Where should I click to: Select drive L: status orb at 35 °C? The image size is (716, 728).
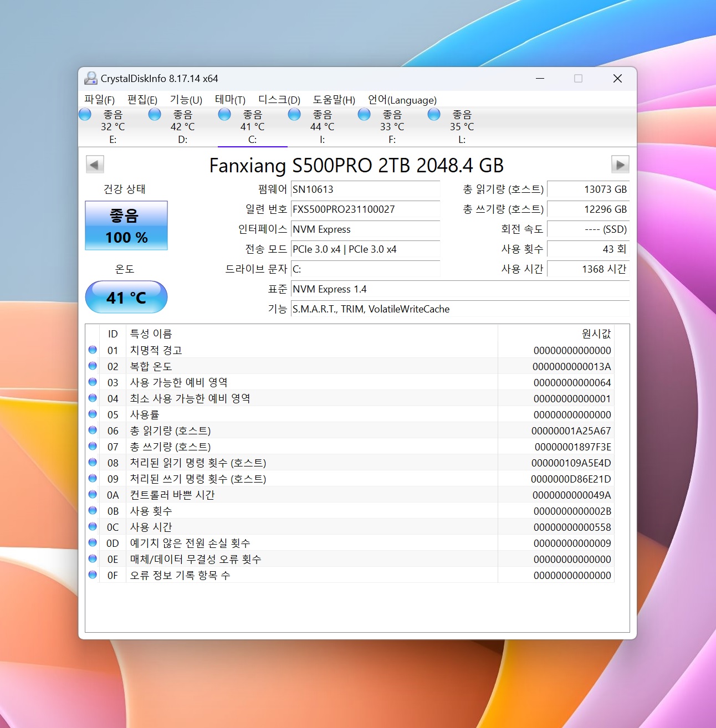click(434, 114)
